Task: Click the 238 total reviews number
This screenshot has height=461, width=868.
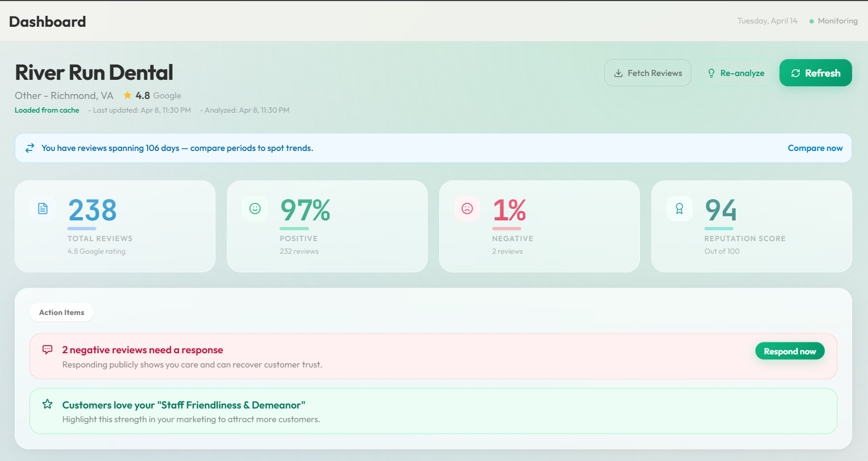Action: (x=92, y=210)
